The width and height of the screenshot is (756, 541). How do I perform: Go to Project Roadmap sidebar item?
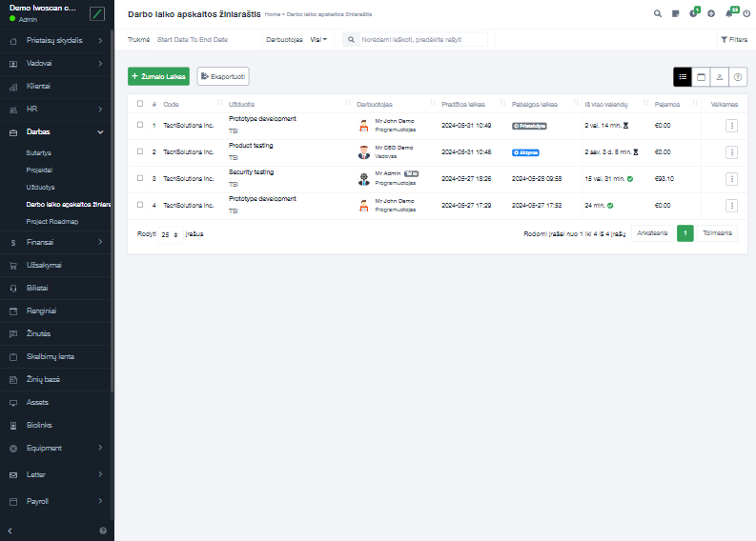tap(51, 221)
